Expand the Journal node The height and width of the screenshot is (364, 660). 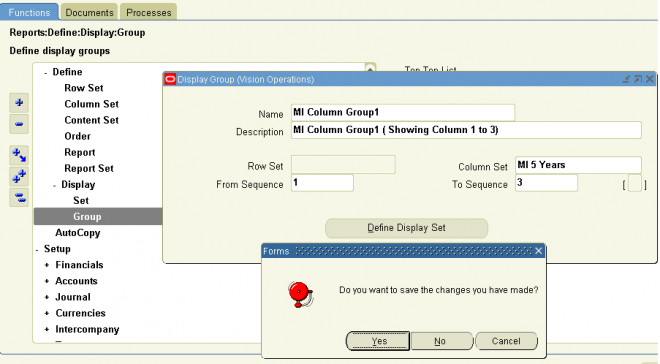click(47, 297)
